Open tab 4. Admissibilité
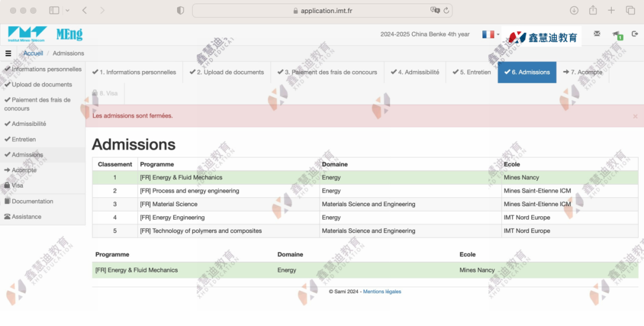This screenshot has width=644, height=326. 415,72
